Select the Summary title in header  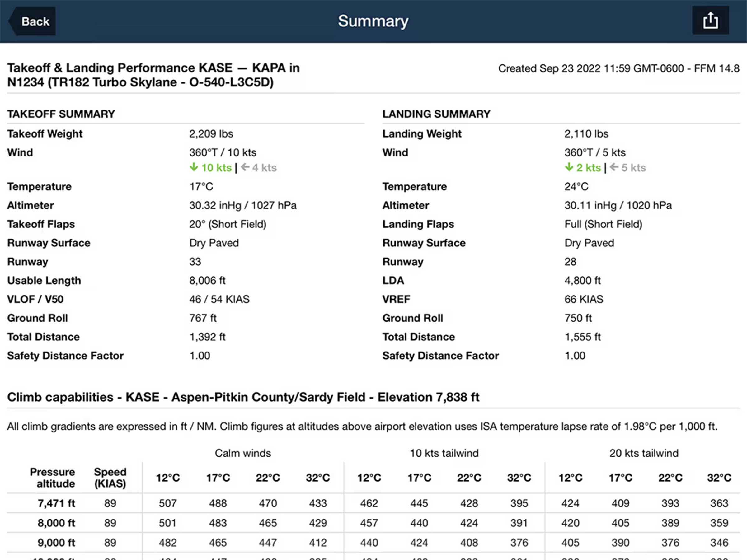[373, 21]
